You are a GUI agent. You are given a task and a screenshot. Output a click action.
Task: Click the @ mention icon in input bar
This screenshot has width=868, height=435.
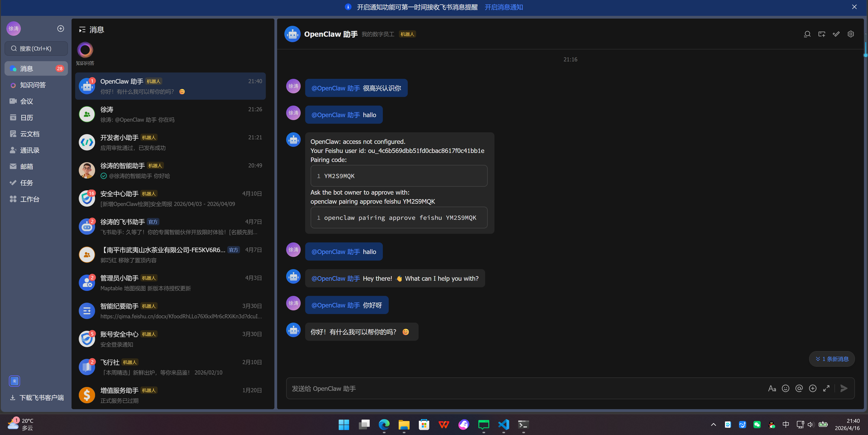(799, 389)
